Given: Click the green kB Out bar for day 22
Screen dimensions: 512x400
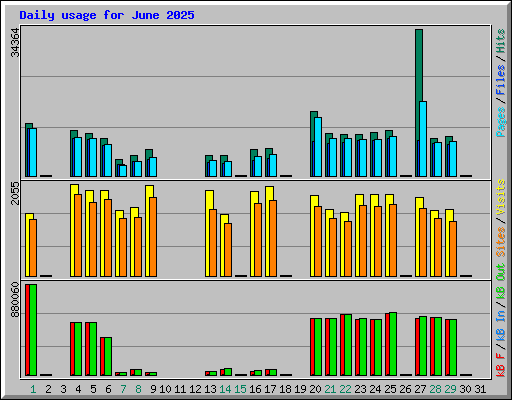Looking at the screenshot, I should click(348, 345).
